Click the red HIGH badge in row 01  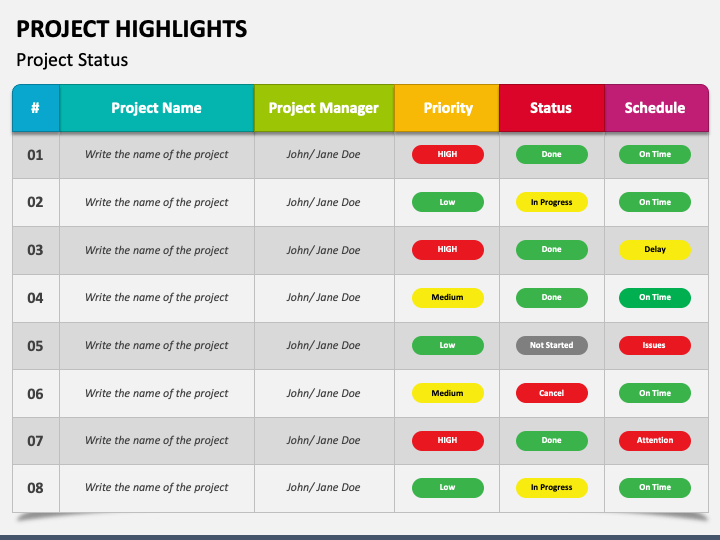448,155
